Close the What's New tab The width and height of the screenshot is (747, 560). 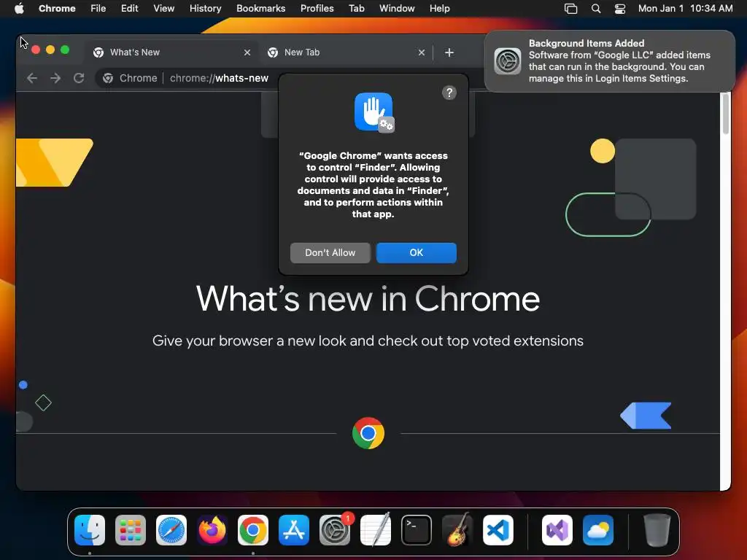click(247, 52)
